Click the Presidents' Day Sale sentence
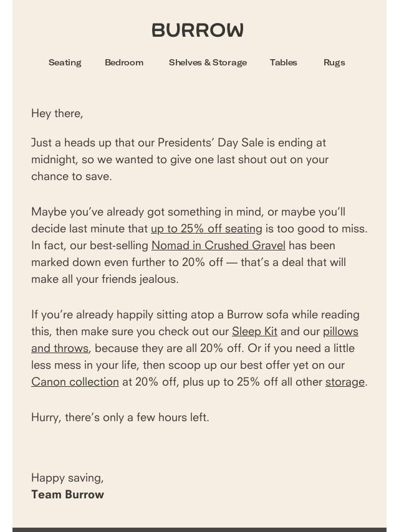Image resolution: width=399 pixels, height=532 pixels. [180, 159]
